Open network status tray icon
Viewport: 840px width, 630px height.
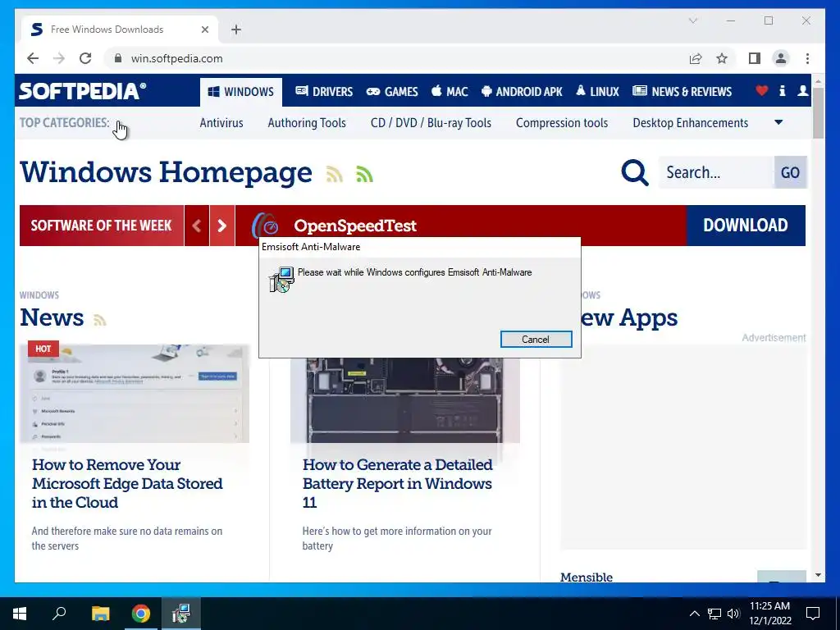click(x=714, y=614)
